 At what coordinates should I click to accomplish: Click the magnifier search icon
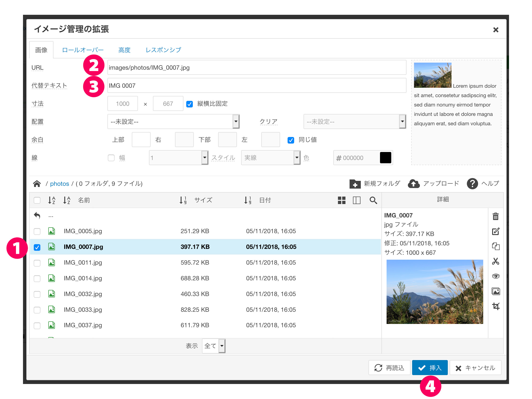(373, 200)
